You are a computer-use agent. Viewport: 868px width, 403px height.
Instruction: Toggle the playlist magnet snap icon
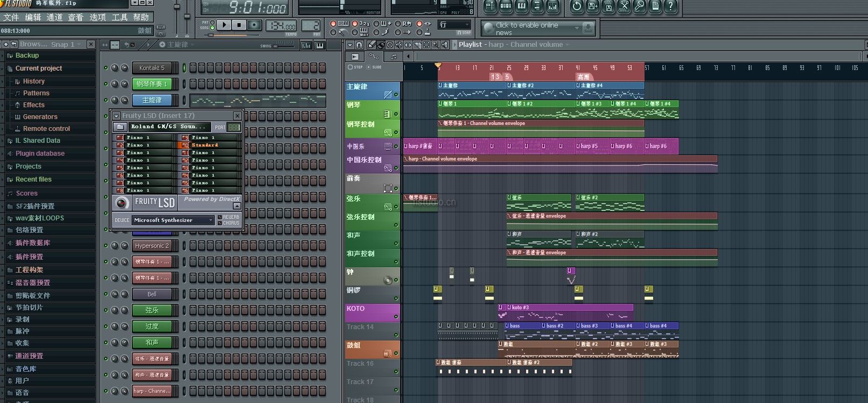[359, 45]
